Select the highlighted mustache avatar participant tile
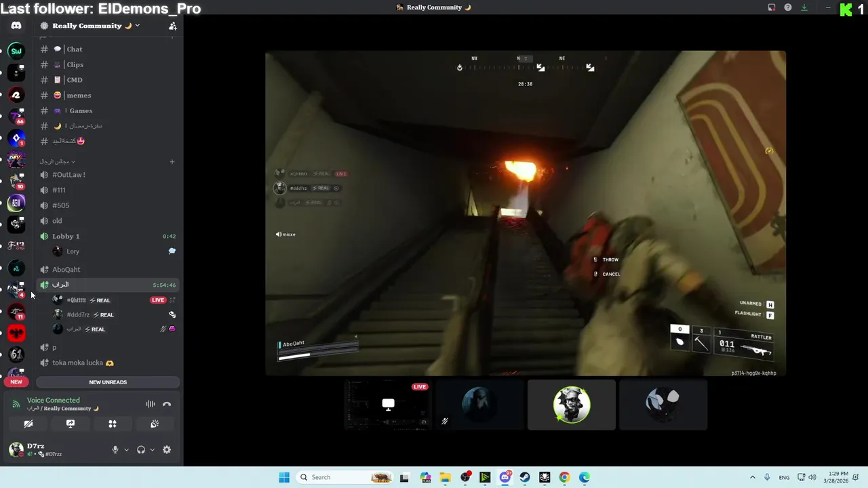This screenshot has height=488, width=868. pyautogui.click(x=572, y=405)
